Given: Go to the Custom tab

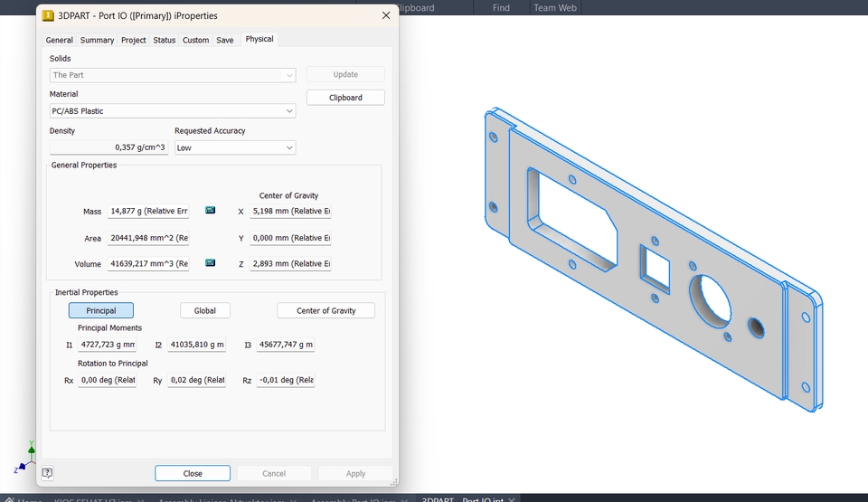Looking at the screenshot, I should coord(196,40).
